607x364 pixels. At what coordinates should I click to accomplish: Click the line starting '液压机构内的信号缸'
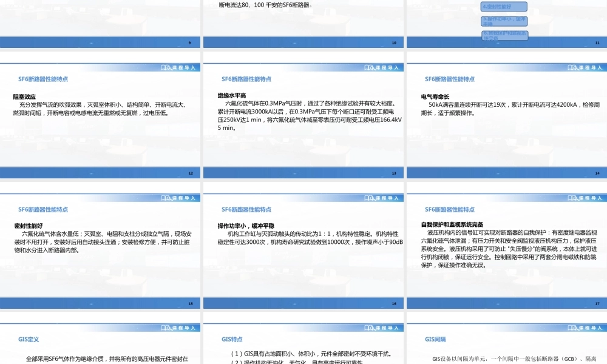[512, 232]
